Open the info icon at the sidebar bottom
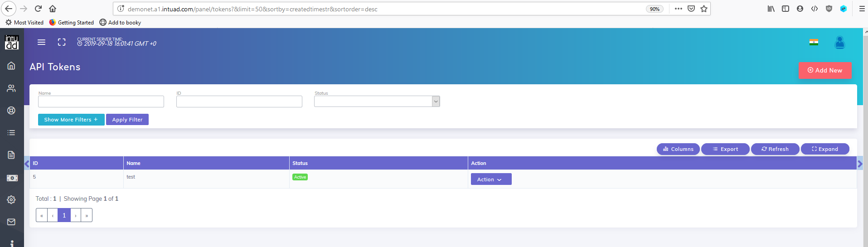868x247 pixels. point(12,243)
